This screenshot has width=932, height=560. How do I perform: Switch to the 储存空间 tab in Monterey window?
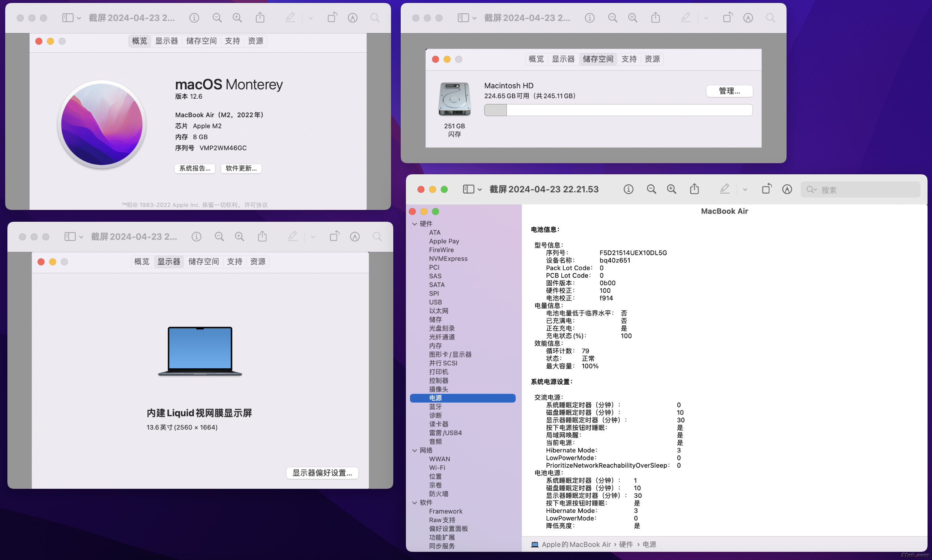pos(201,41)
